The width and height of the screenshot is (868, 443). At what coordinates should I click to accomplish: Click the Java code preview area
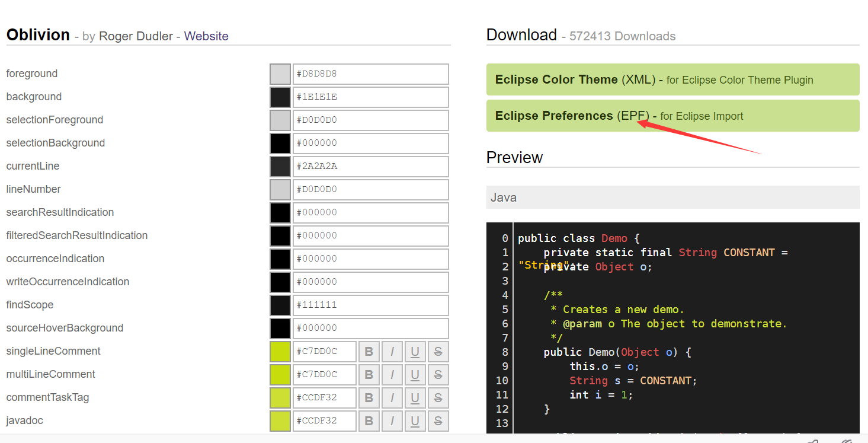[672, 327]
